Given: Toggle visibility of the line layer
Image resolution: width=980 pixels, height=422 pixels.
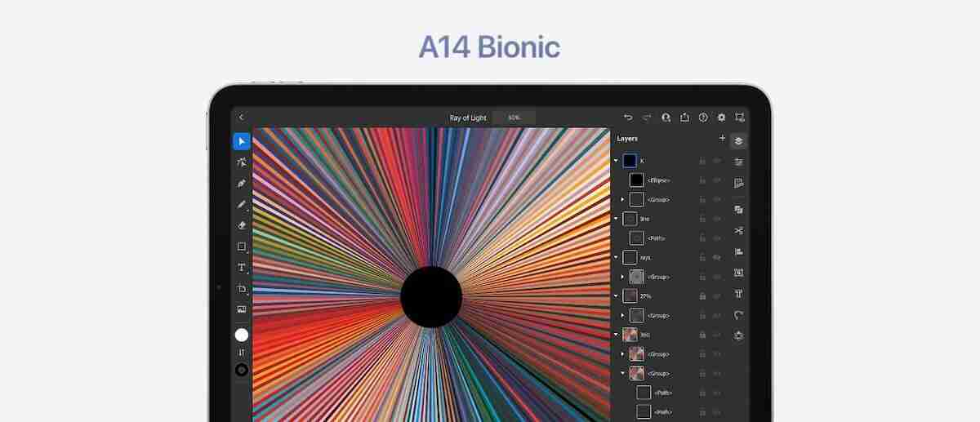Looking at the screenshot, I should pyautogui.click(x=717, y=219).
